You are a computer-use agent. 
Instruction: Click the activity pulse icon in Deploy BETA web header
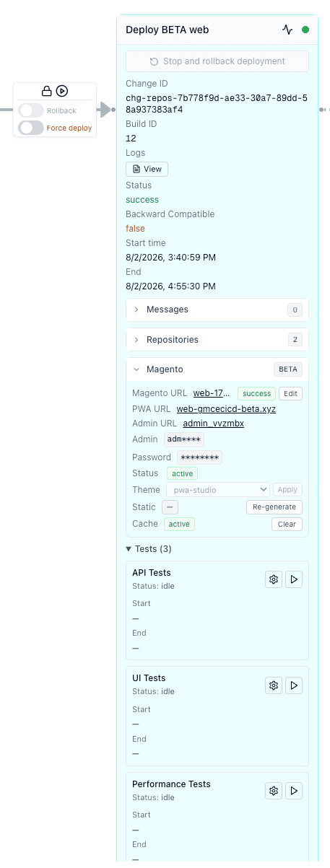click(x=287, y=30)
